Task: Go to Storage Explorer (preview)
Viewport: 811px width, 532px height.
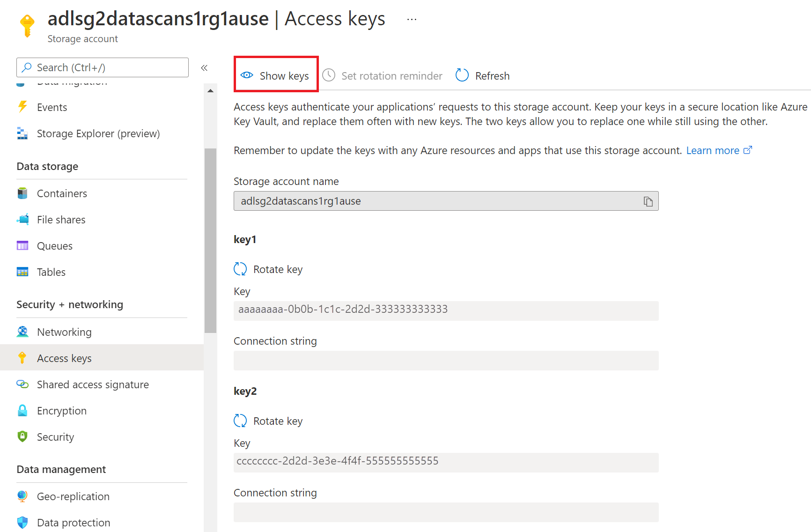Action: tap(98, 133)
